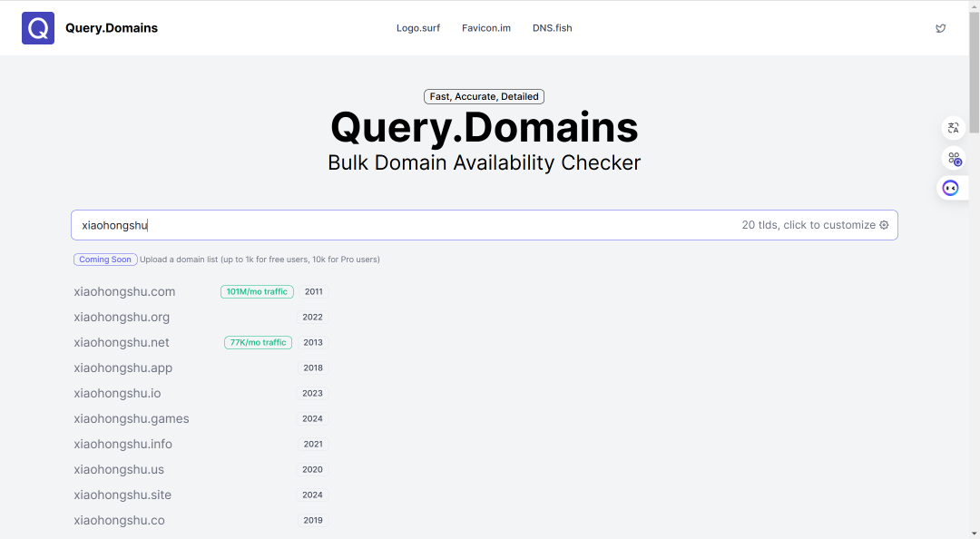Image resolution: width=980 pixels, height=539 pixels.
Task: Click the 2018 year tag for .app
Action: (x=312, y=368)
